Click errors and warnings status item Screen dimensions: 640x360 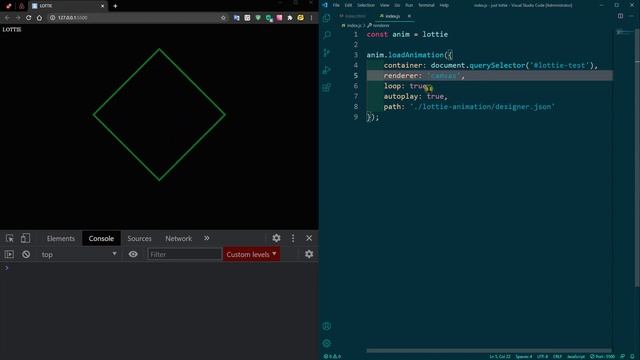pos(332,356)
